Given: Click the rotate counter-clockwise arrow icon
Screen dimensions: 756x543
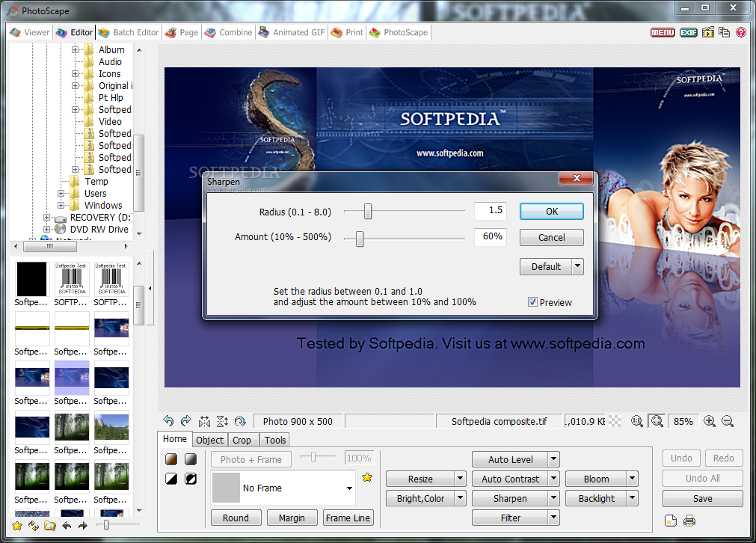Looking at the screenshot, I should point(168,421).
